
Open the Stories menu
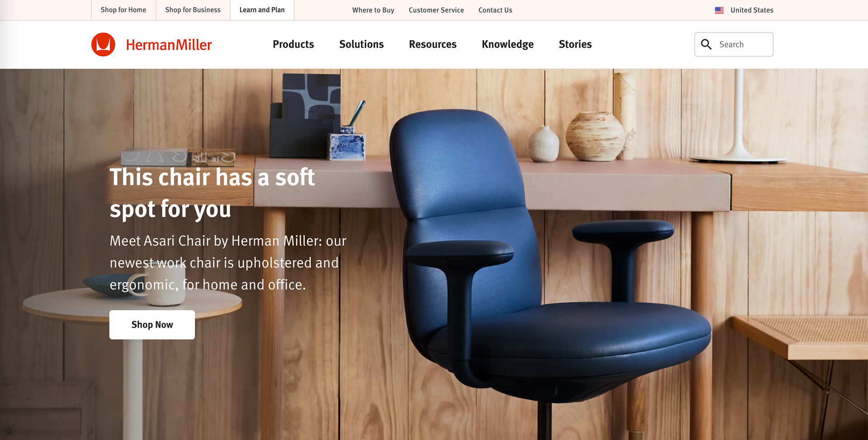[575, 44]
